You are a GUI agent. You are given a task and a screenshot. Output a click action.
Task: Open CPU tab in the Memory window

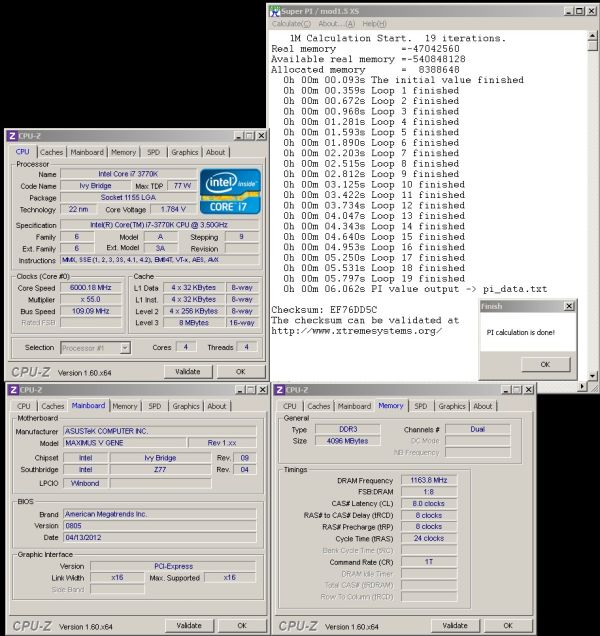coord(290,406)
